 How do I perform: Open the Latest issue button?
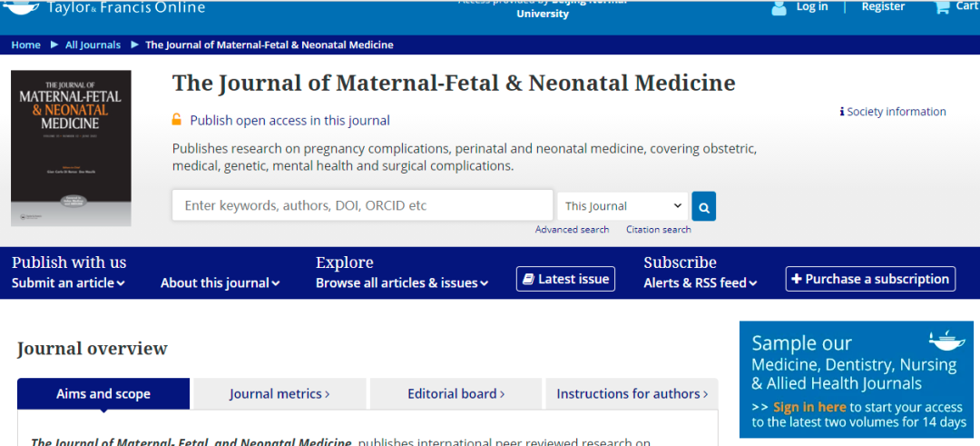tap(565, 279)
